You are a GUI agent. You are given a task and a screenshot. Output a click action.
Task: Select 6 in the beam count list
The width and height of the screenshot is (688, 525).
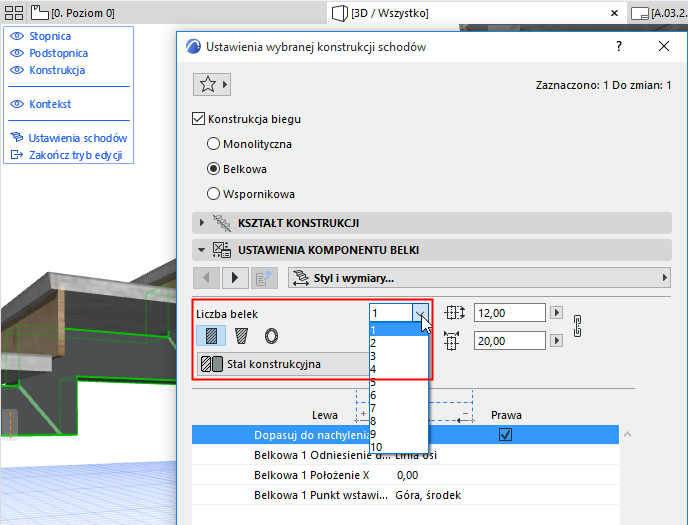pyautogui.click(x=398, y=395)
